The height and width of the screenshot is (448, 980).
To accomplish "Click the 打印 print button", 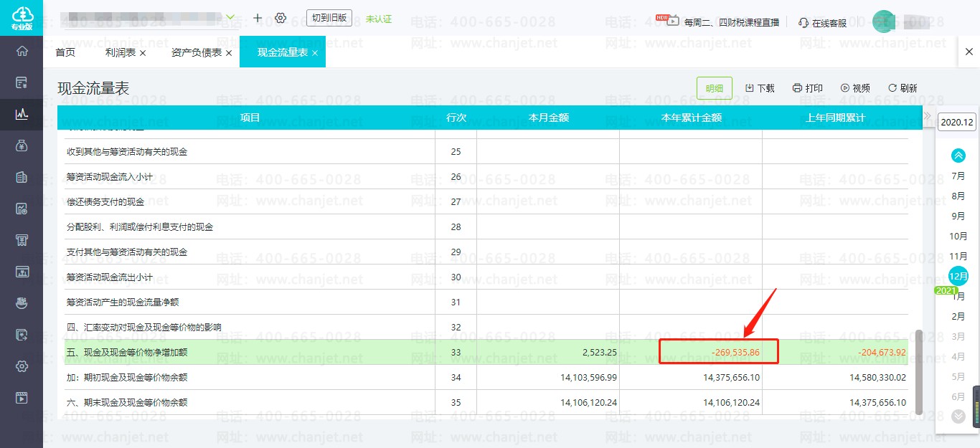I will [808, 88].
